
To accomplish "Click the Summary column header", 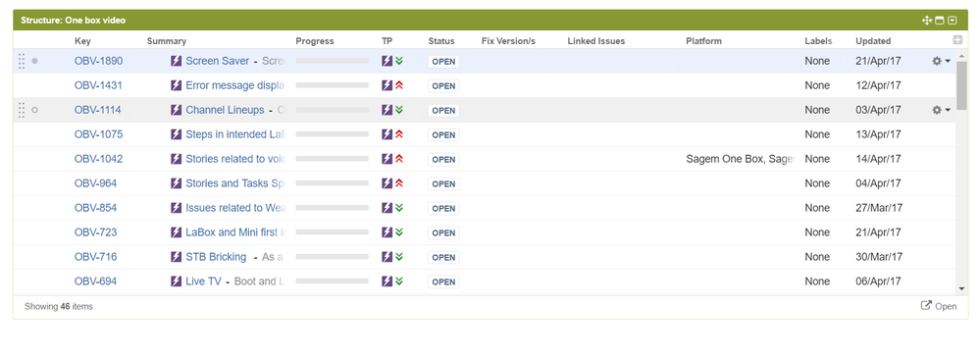I will [166, 41].
